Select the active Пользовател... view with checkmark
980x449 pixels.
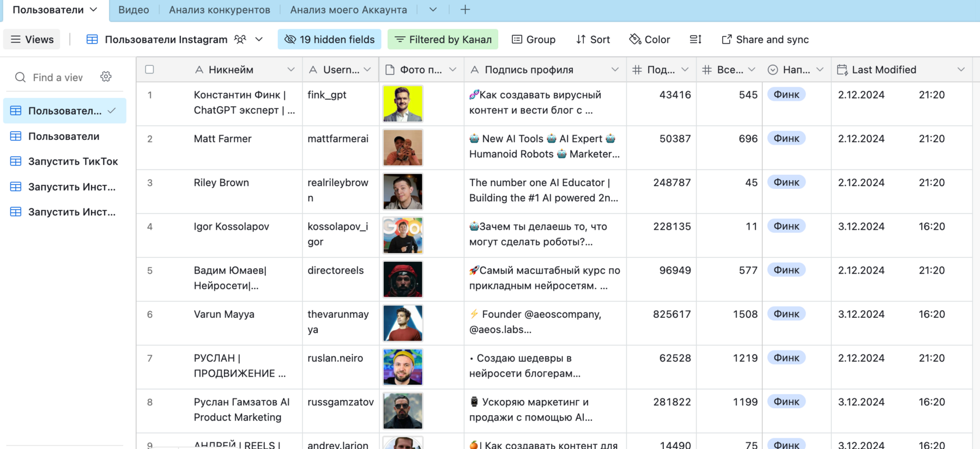point(65,111)
